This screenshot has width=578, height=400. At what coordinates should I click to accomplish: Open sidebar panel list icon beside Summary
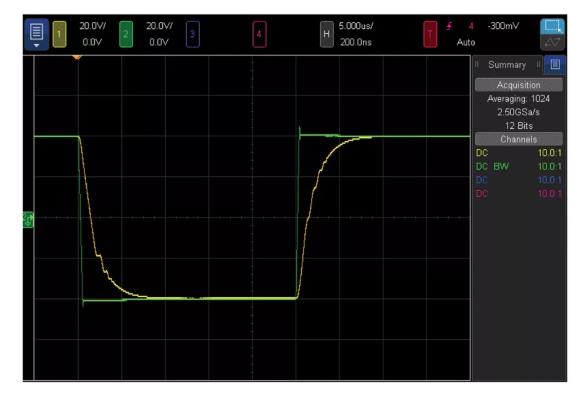[x=555, y=65]
